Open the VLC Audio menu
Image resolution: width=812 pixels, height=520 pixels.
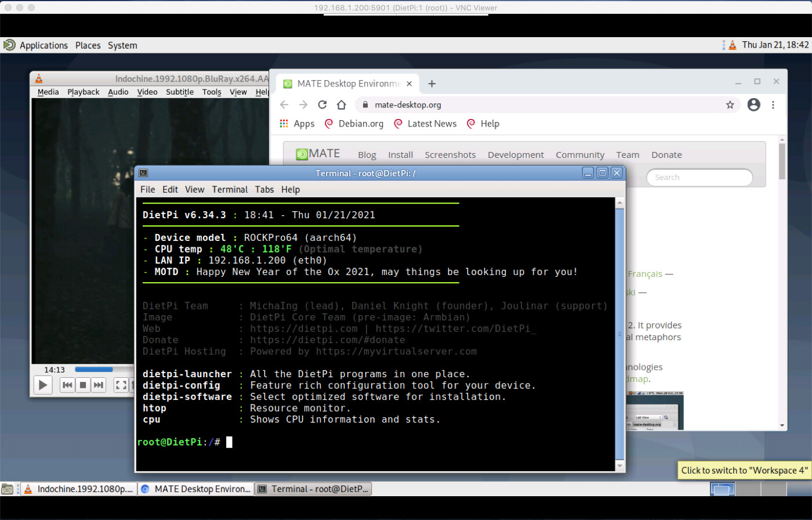coord(118,92)
